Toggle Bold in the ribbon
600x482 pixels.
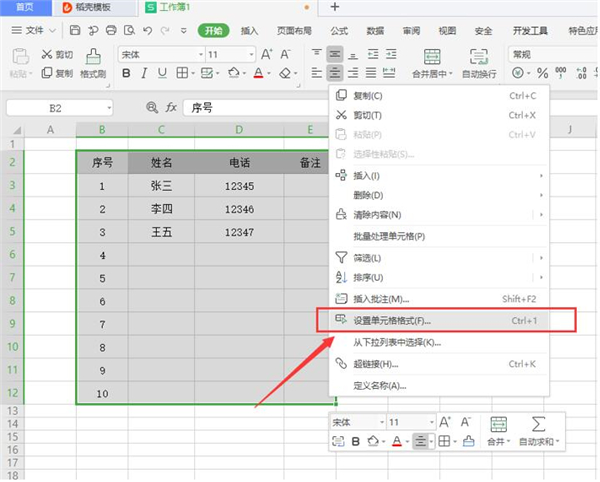[x=126, y=73]
